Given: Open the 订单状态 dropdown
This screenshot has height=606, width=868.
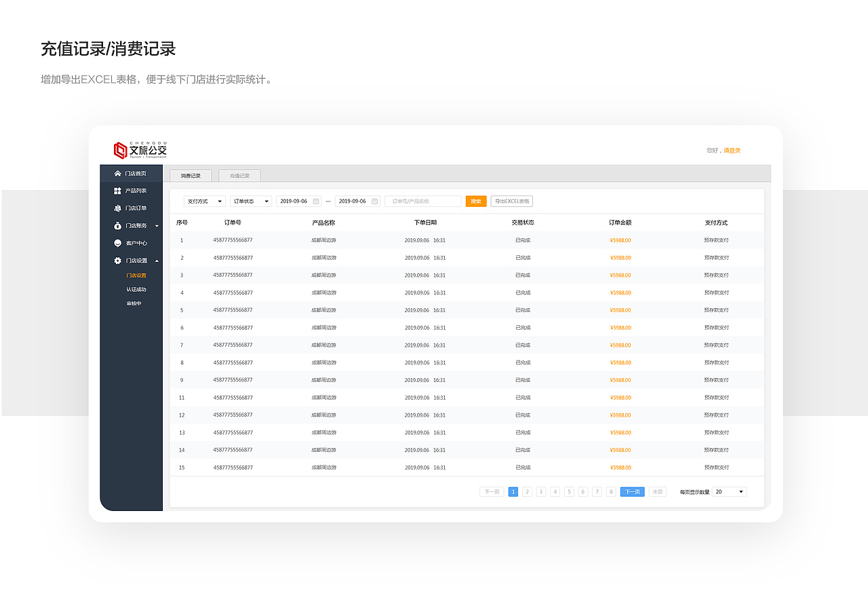Looking at the screenshot, I should [251, 202].
